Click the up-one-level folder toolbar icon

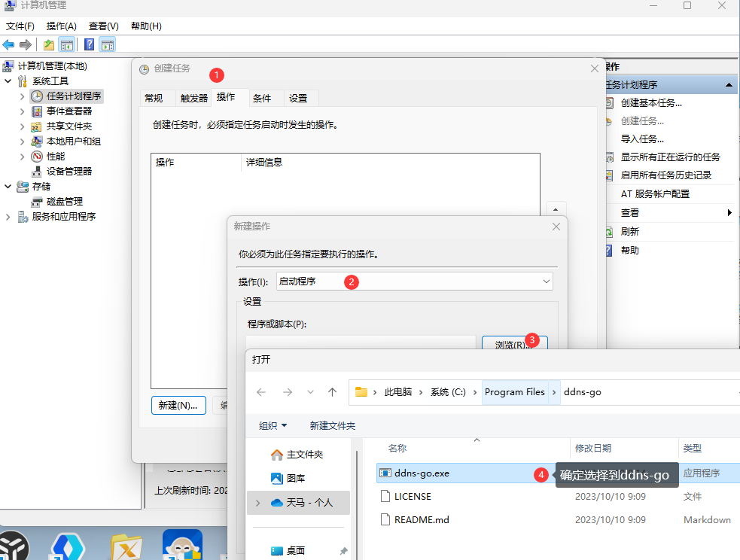point(49,45)
